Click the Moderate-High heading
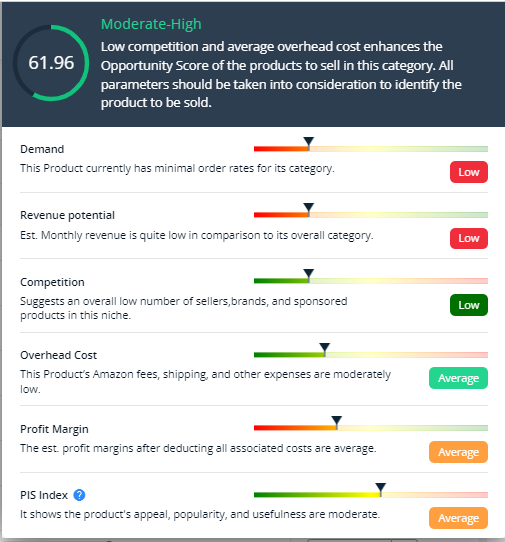 [x=151, y=24]
